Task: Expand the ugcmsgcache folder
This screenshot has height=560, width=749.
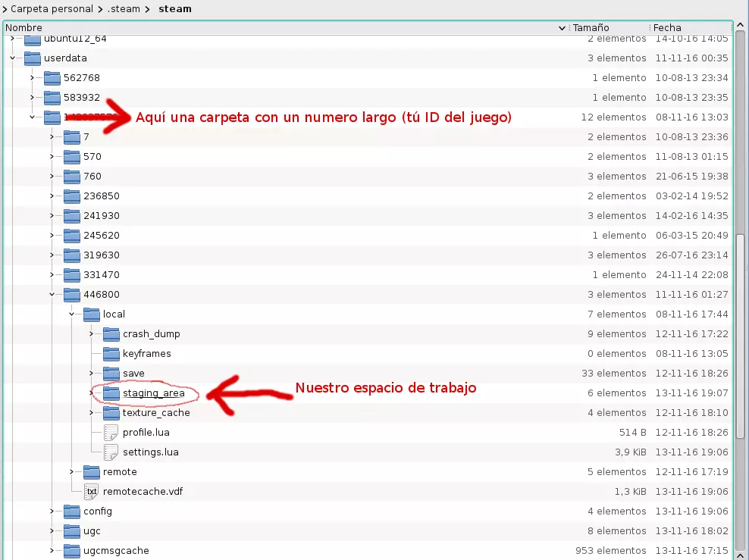Action: coord(52,550)
